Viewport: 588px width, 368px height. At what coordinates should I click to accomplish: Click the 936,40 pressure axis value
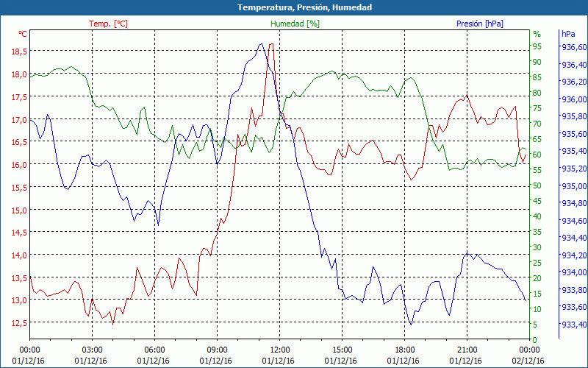(x=574, y=65)
